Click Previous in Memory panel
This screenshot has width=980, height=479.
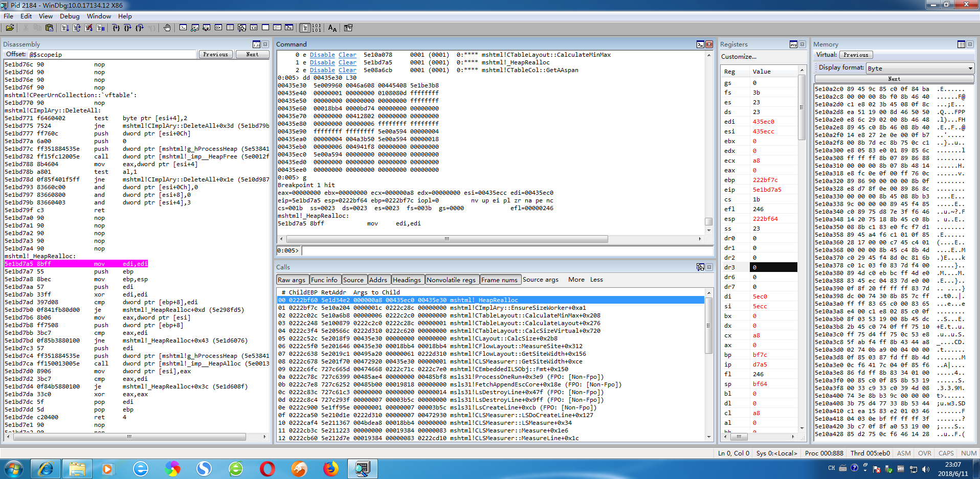click(856, 55)
